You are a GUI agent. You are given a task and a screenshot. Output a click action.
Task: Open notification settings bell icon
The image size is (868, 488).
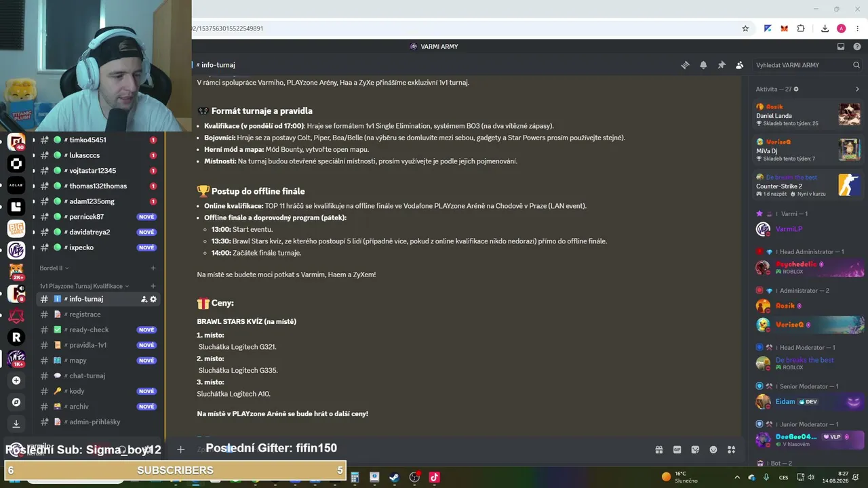(703, 65)
